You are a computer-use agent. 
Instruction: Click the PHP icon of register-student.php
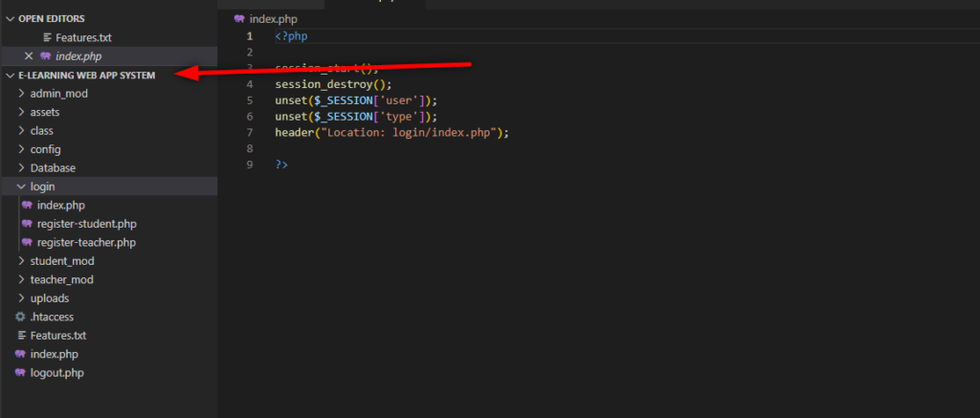click(x=27, y=224)
